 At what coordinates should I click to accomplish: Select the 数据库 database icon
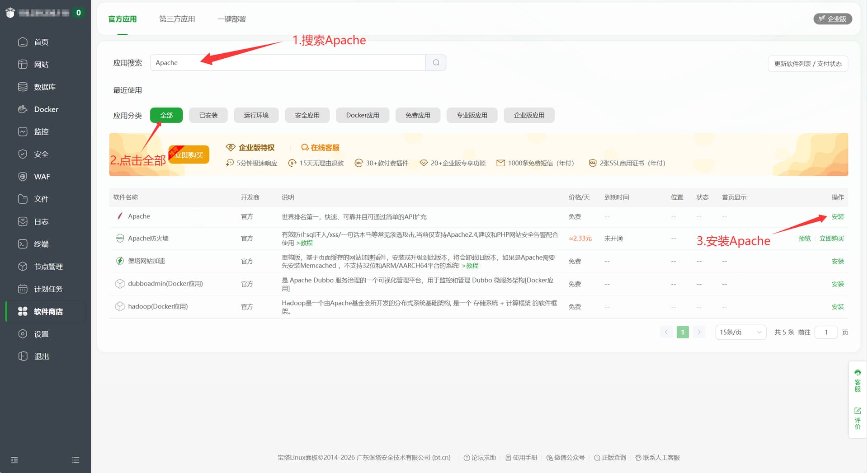pyautogui.click(x=23, y=87)
